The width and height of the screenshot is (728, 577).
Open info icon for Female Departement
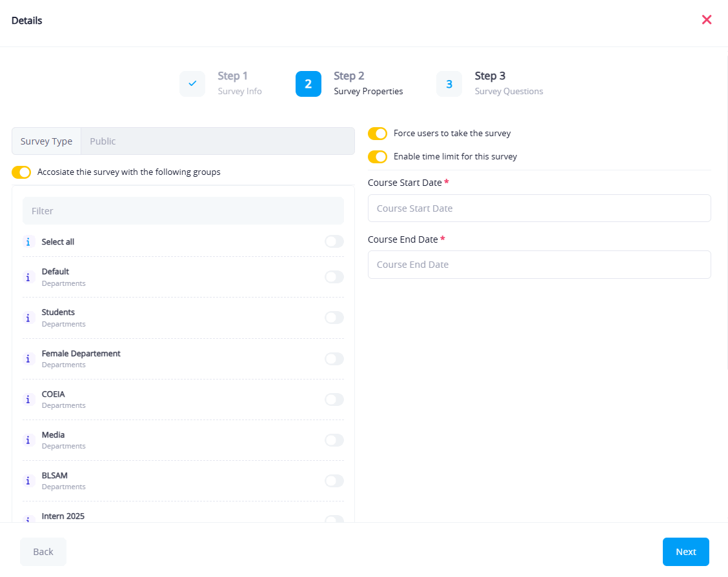28,359
